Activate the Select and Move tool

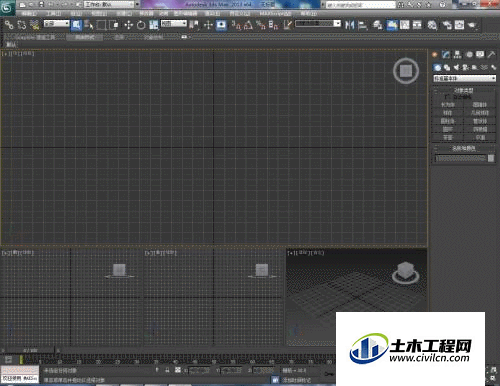(128, 25)
